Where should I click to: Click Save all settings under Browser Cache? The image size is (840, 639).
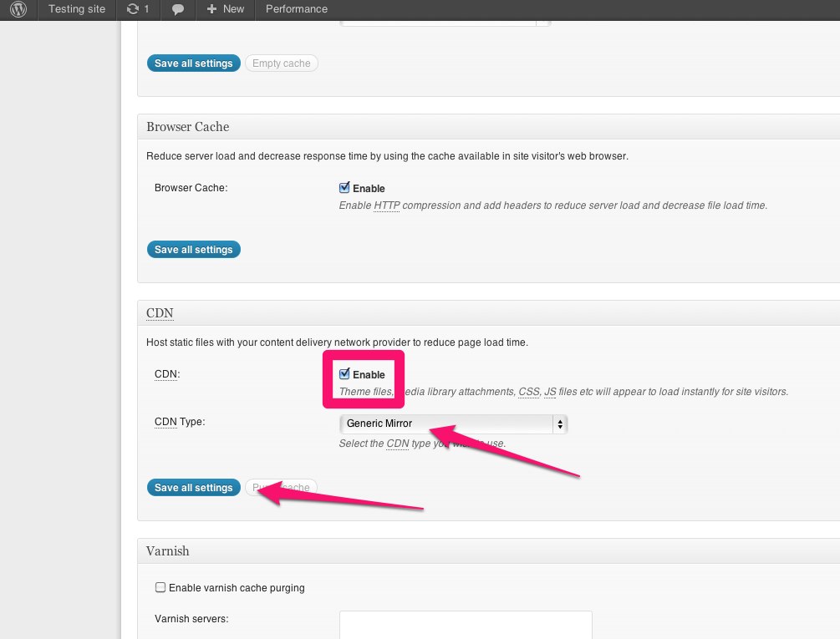[x=194, y=250]
